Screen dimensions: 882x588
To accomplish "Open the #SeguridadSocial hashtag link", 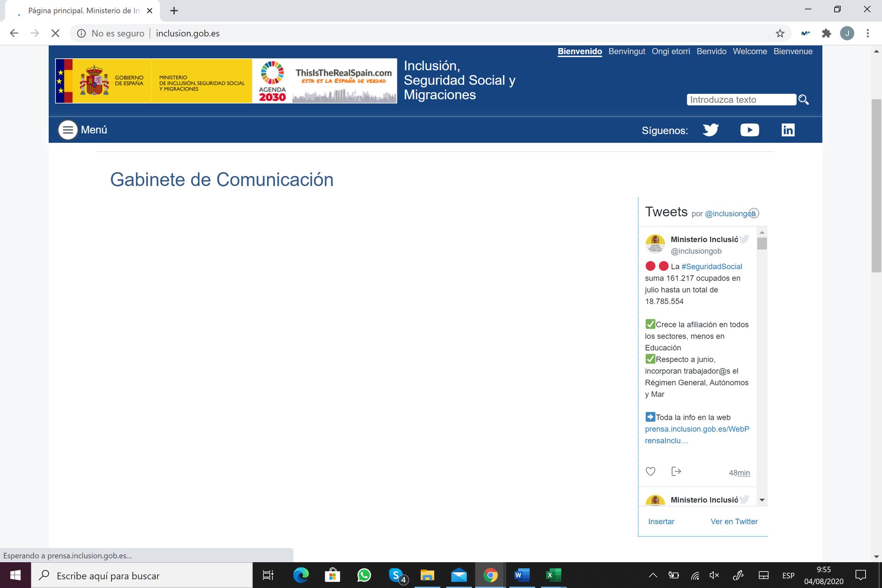I will pyautogui.click(x=711, y=266).
